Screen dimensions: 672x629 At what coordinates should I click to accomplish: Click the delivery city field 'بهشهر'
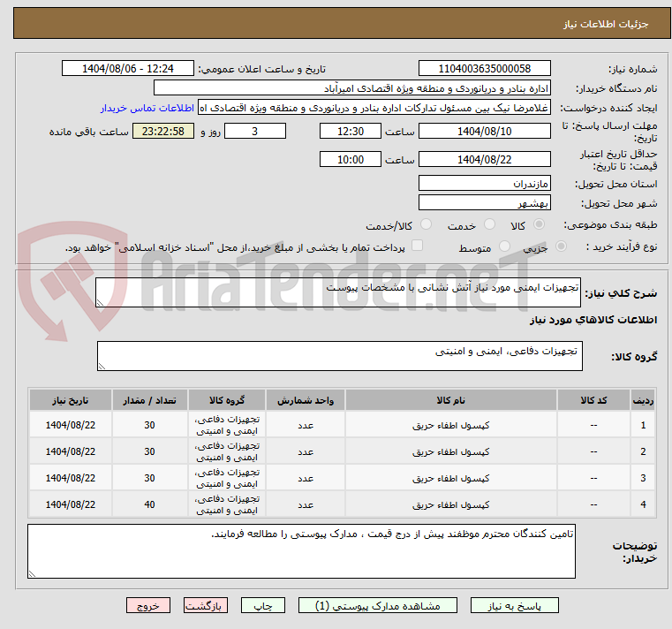pyautogui.click(x=485, y=203)
